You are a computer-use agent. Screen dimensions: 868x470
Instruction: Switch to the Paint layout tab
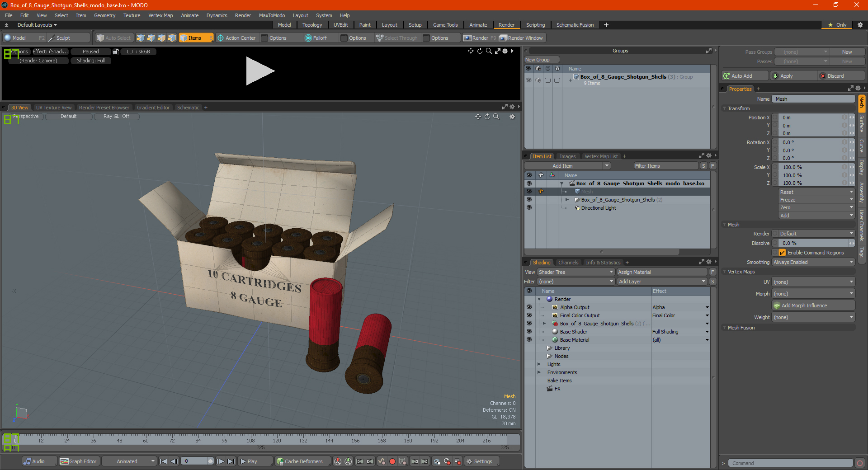pos(365,25)
